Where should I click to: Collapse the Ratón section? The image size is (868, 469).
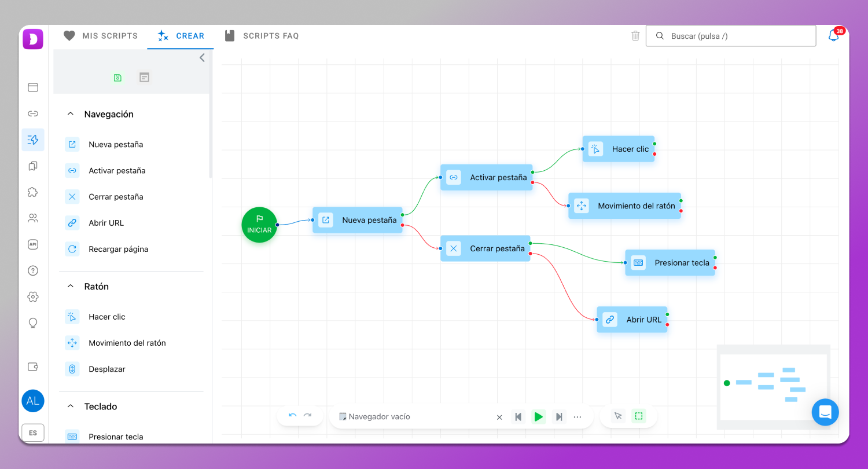71,287
